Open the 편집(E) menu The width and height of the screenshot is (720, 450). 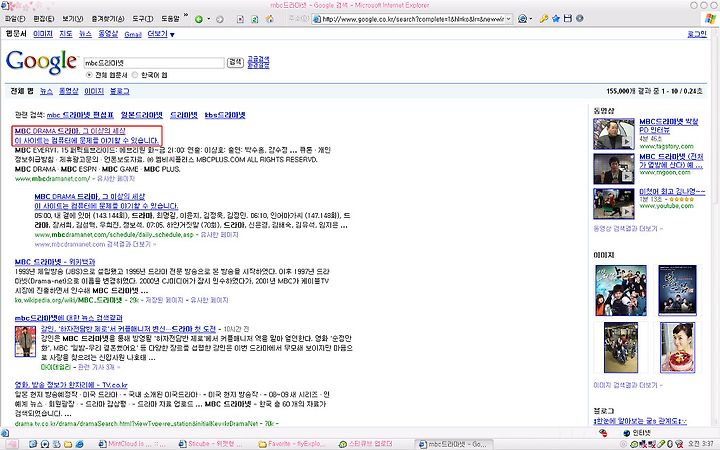(x=44, y=19)
